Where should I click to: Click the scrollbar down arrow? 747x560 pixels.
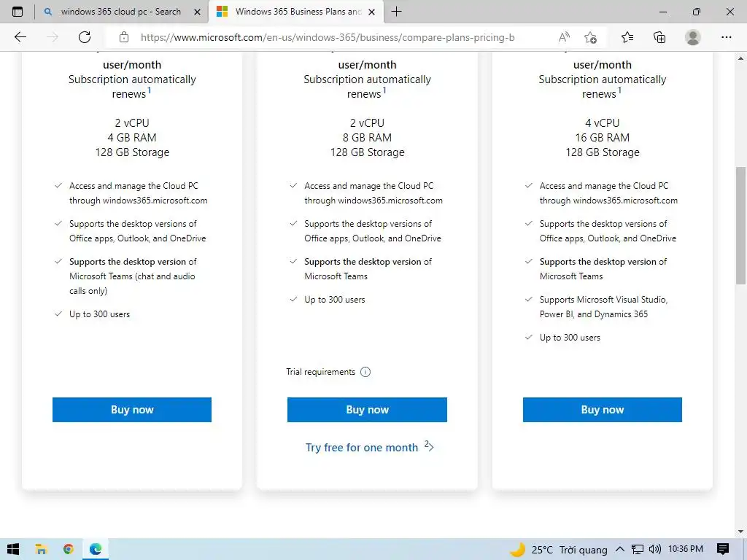[x=740, y=532]
